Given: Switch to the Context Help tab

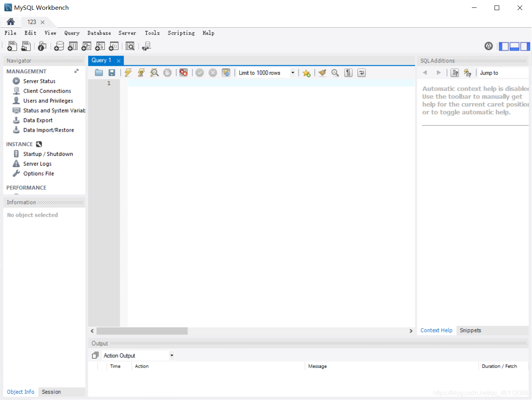Looking at the screenshot, I should tap(436, 330).
